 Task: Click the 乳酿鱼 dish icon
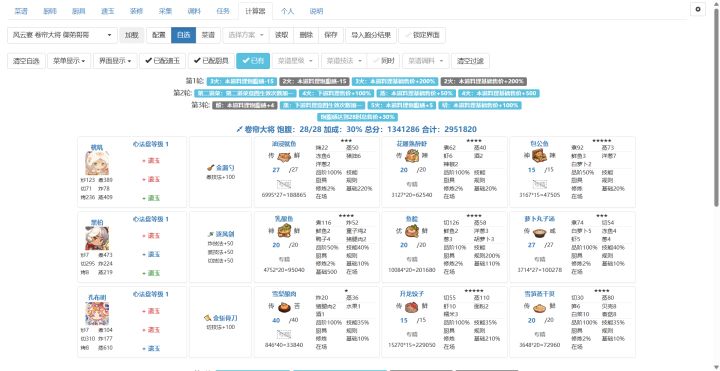pos(284,231)
